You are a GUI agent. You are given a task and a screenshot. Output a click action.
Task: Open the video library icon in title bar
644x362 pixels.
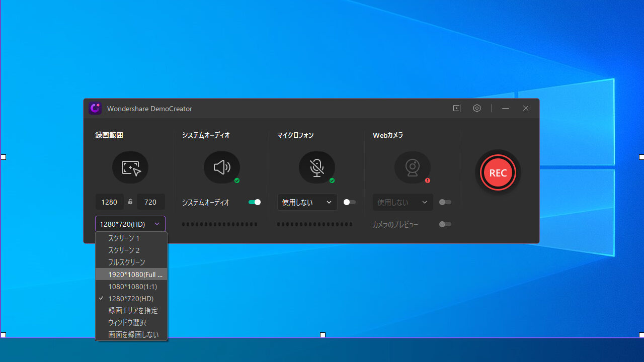coord(457,108)
